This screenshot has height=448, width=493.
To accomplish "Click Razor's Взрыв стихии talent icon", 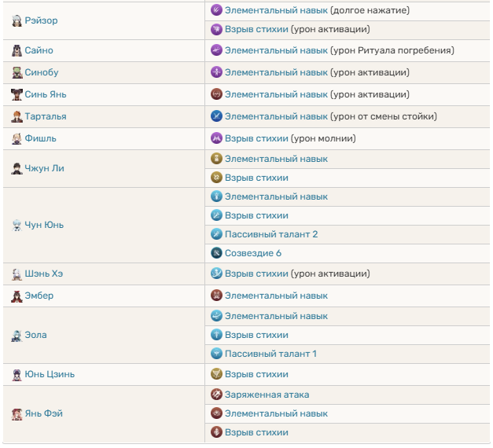I will [x=216, y=29].
